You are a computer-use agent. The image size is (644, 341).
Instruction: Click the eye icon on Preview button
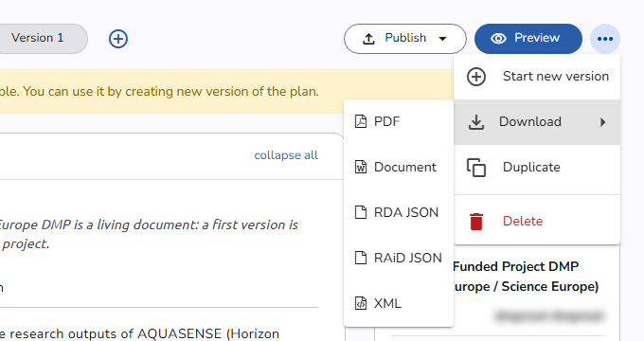tap(498, 39)
